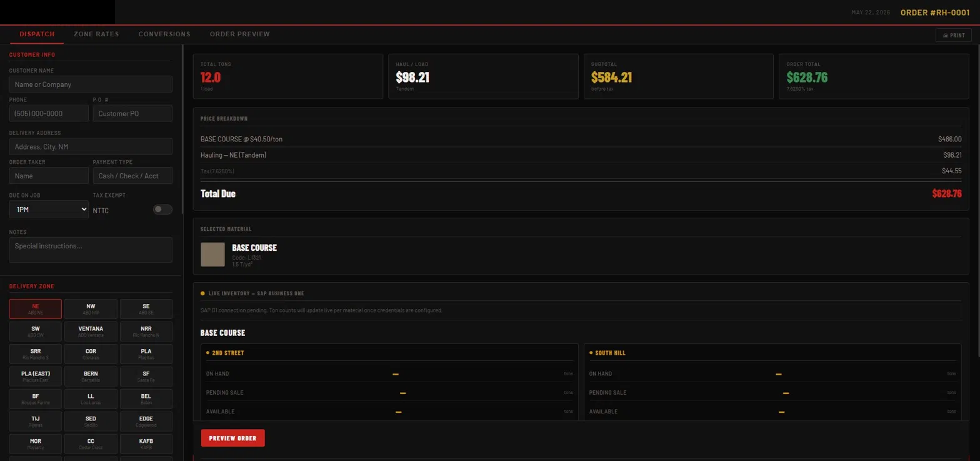Click the ORDER #RH-0001 label
The width and height of the screenshot is (980, 461).
935,13
